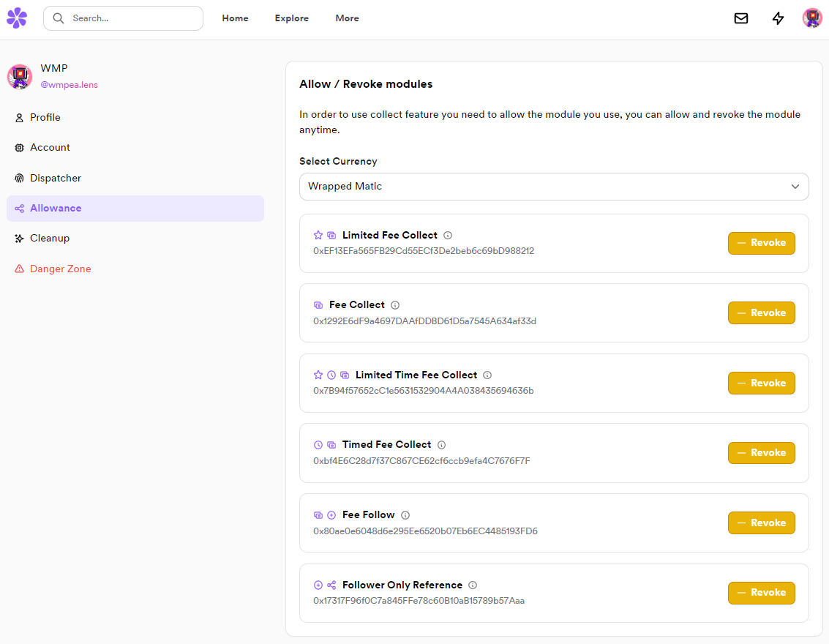Open the messages envelope icon
Viewport: 829px width, 644px height.
click(741, 18)
